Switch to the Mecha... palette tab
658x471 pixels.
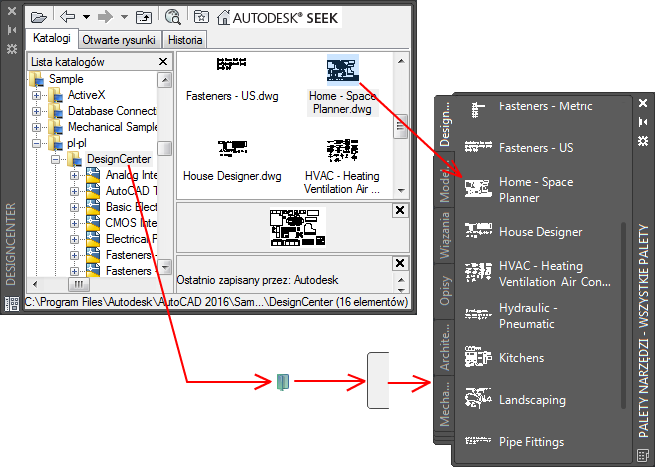[x=444, y=404]
